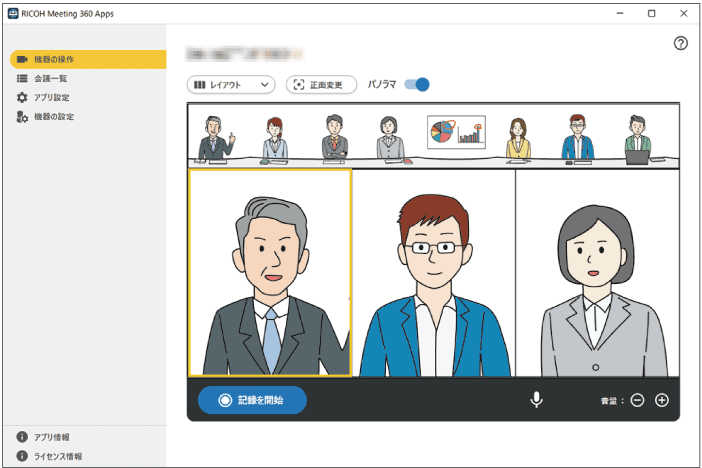702x468 pixels.
Task: Click the woman in gray suit in panorama
Action: [x=390, y=138]
